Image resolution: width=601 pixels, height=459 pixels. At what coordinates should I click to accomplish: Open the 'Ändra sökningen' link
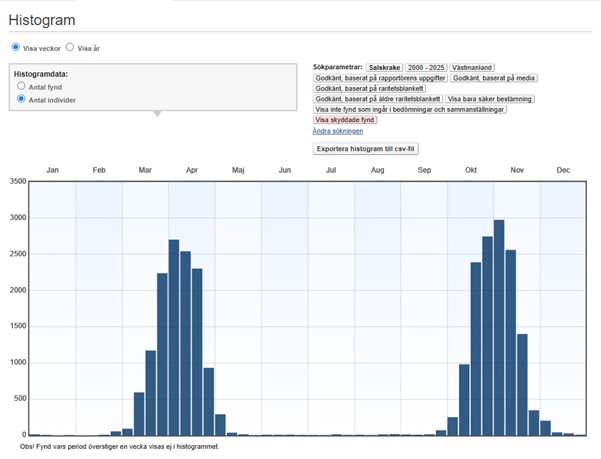[337, 131]
